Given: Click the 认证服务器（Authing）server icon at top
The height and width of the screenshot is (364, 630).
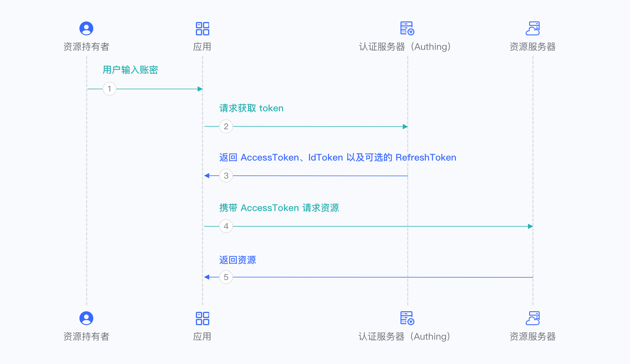Looking at the screenshot, I should (x=407, y=28).
